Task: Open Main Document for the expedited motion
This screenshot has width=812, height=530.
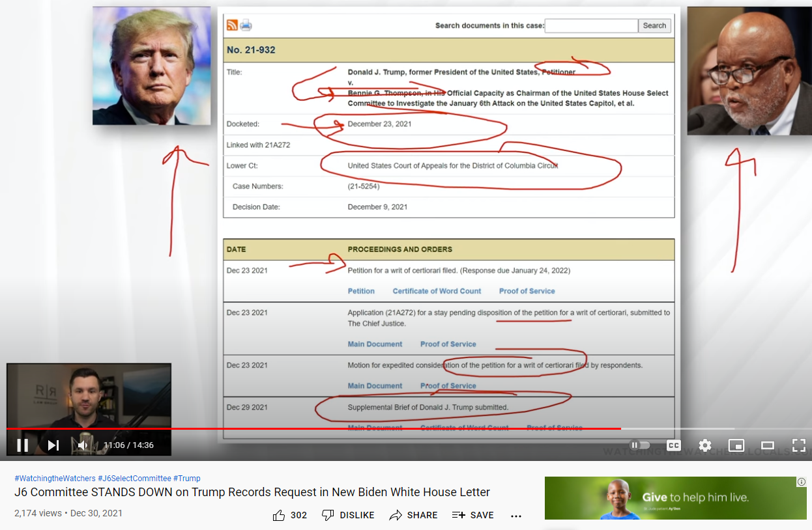Action: [375, 385]
